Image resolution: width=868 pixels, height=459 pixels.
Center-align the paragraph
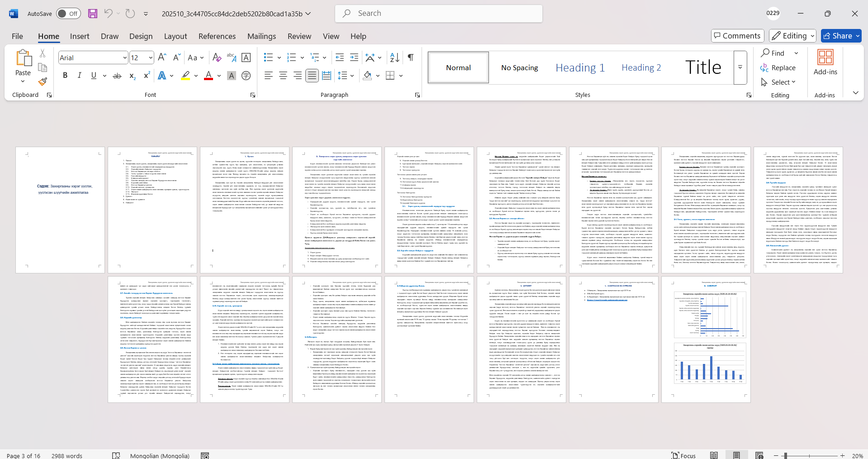pyautogui.click(x=283, y=76)
